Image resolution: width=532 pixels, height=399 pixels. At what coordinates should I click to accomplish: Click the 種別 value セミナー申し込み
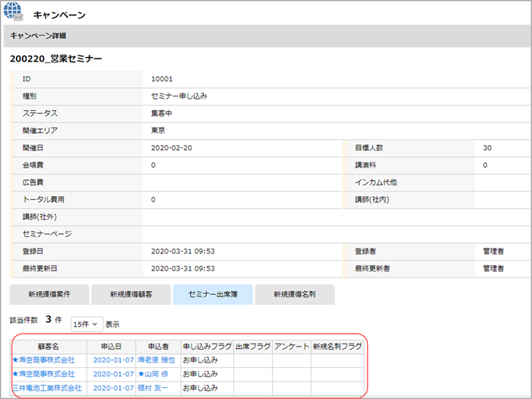179,97
